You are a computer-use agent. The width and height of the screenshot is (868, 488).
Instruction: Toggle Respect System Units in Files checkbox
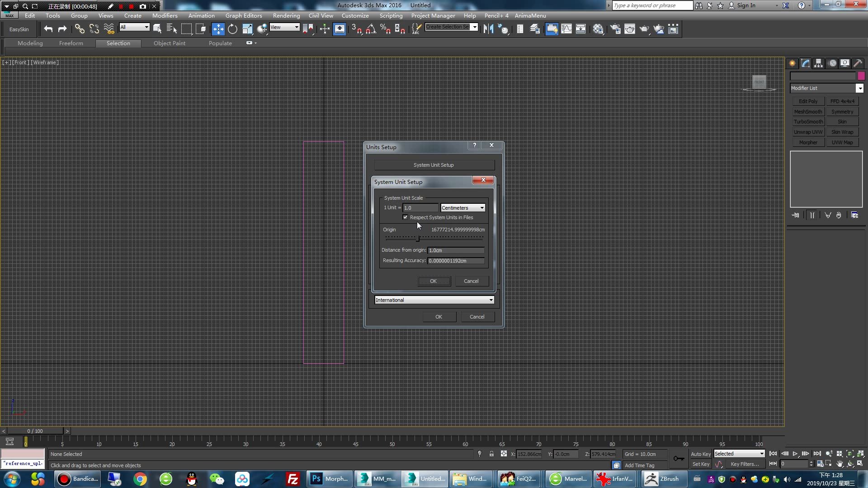(406, 217)
